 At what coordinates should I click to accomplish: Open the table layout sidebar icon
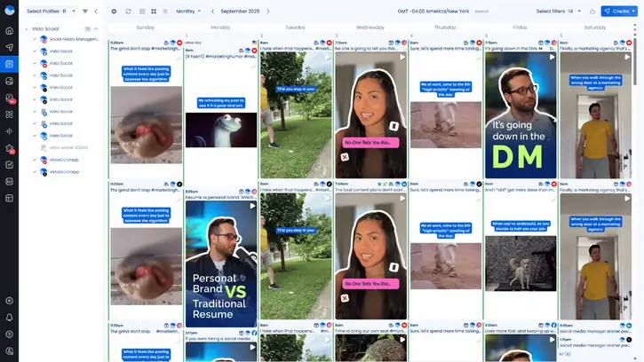tap(9, 199)
